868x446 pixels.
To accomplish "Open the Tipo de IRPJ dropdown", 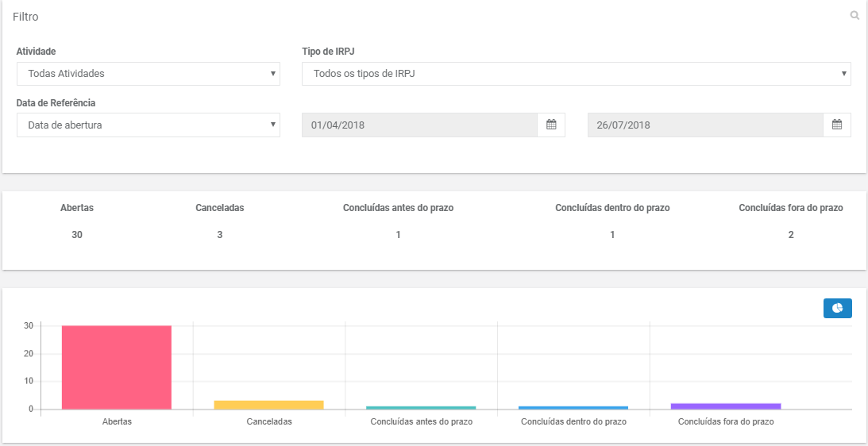I will click(x=577, y=74).
